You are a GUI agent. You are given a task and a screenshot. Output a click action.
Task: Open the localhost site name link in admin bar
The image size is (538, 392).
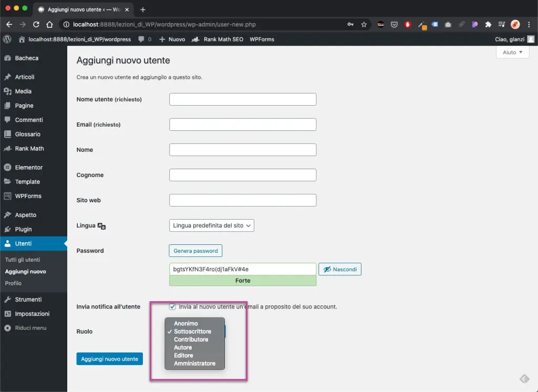coord(80,39)
